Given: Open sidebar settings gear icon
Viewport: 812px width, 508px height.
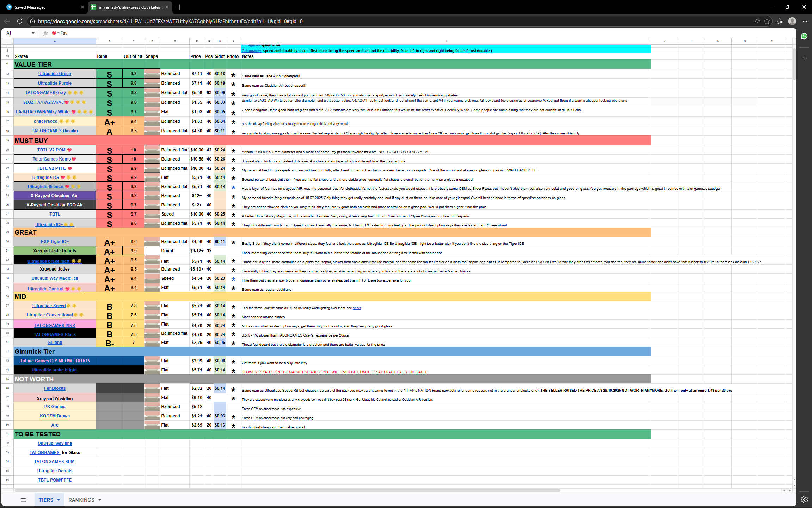Looking at the screenshot, I should pyautogui.click(x=804, y=499).
